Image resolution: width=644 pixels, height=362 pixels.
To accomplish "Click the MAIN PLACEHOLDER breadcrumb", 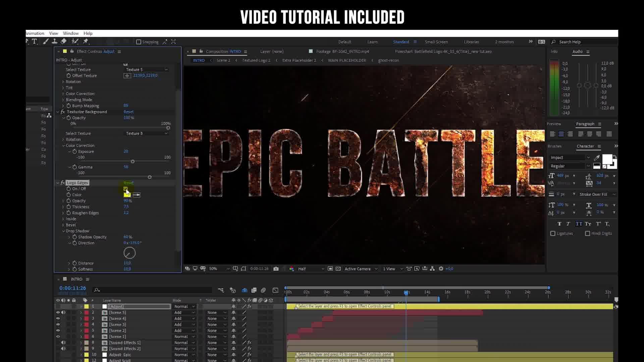I will 347,61.
